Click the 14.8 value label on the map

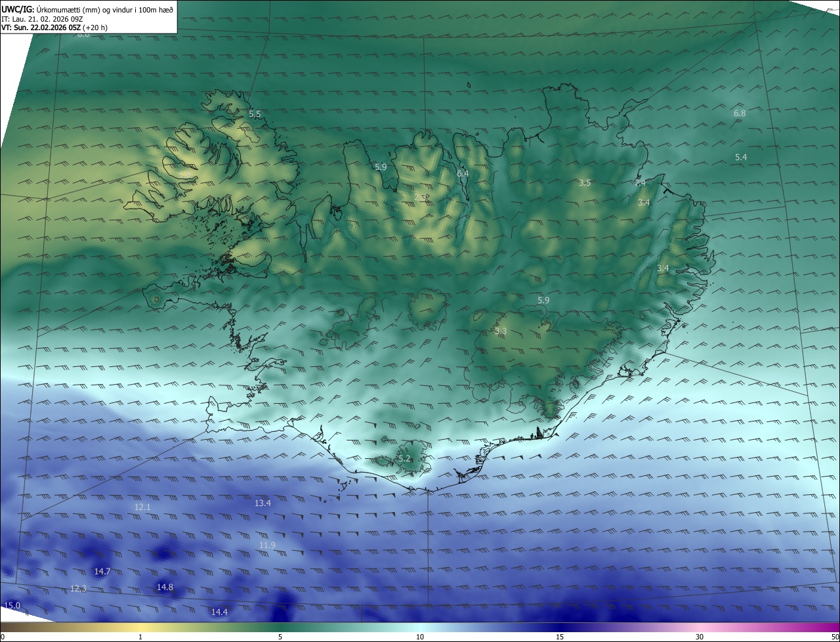165,587
